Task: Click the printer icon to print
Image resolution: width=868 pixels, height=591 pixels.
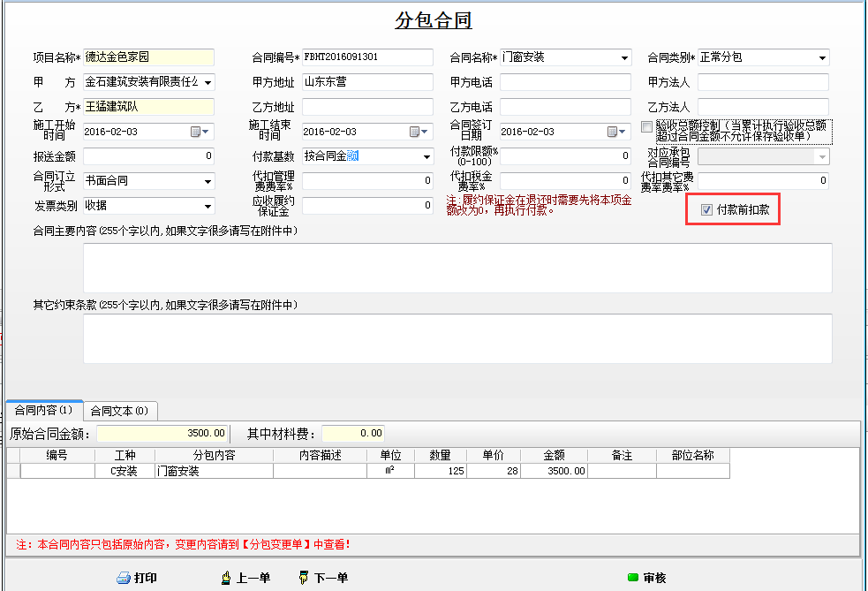Action: tap(124, 578)
